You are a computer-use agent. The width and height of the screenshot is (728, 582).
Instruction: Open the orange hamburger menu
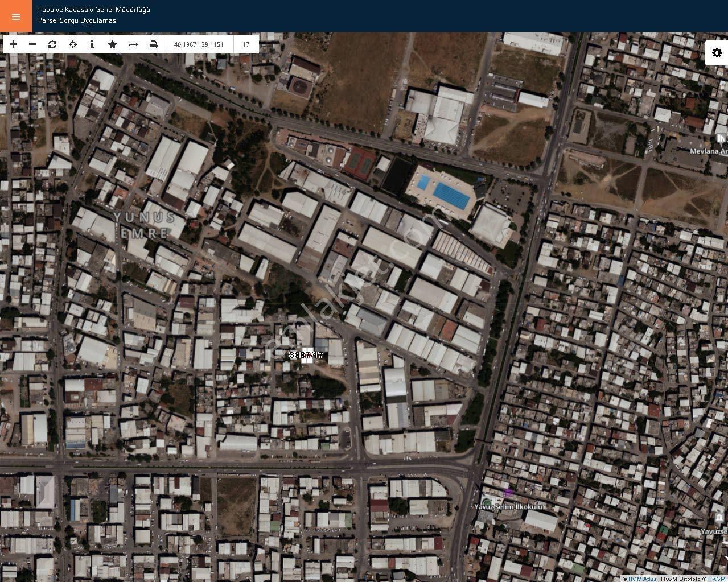click(x=15, y=16)
